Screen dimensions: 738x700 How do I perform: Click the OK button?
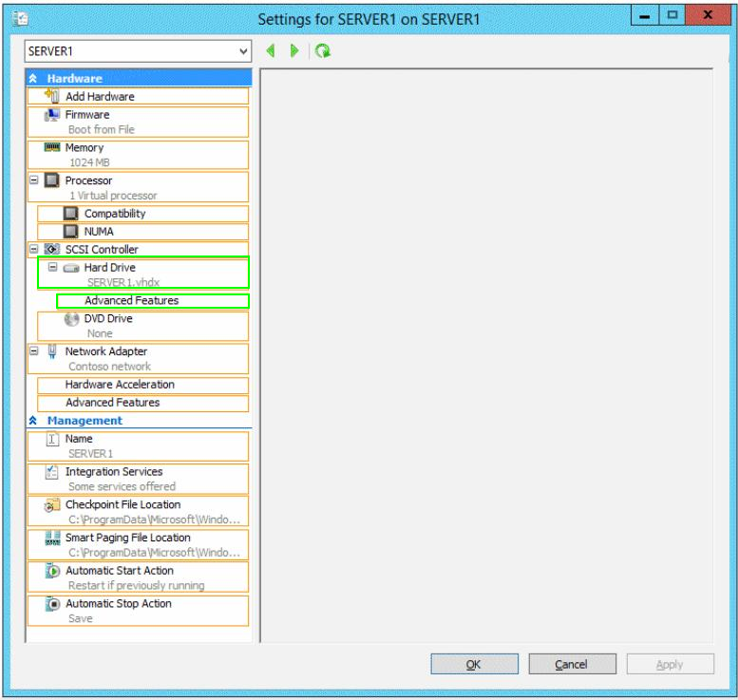pos(475,664)
